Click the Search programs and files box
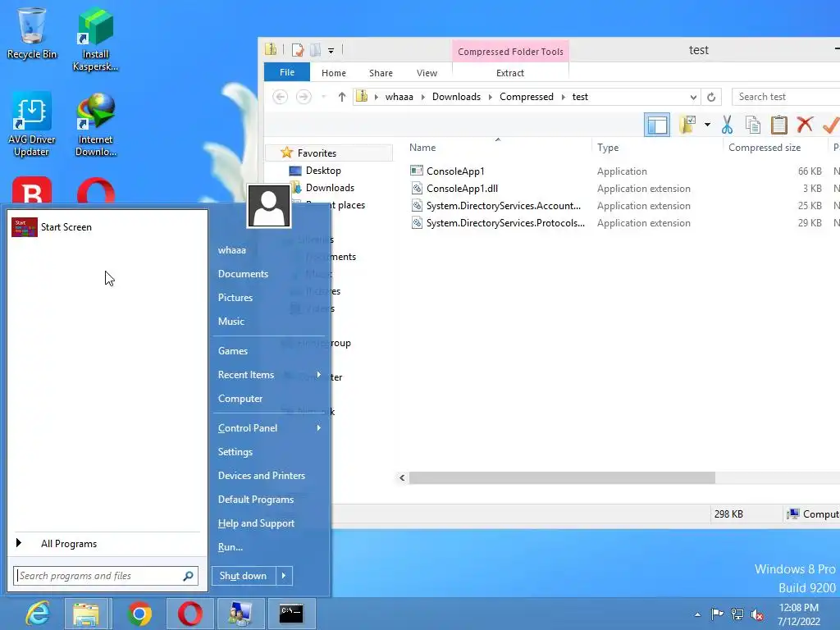This screenshot has height=630, width=840. 106,576
